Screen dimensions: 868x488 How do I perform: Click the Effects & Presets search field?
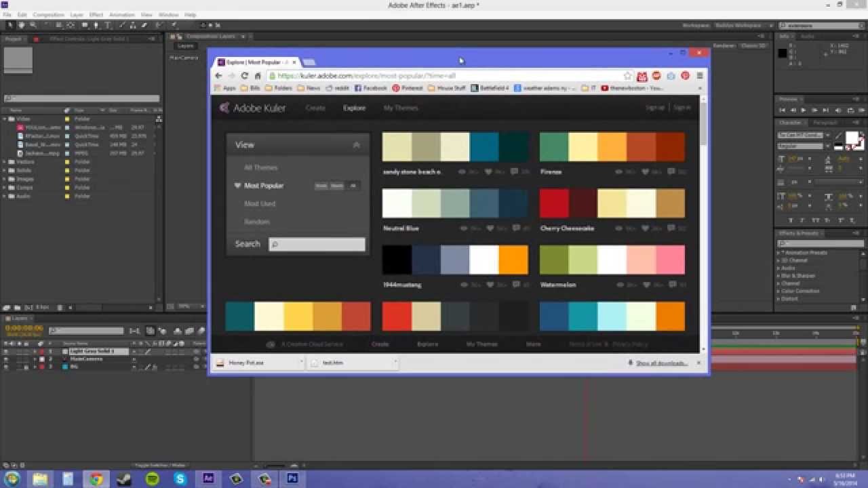(x=821, y=243)
